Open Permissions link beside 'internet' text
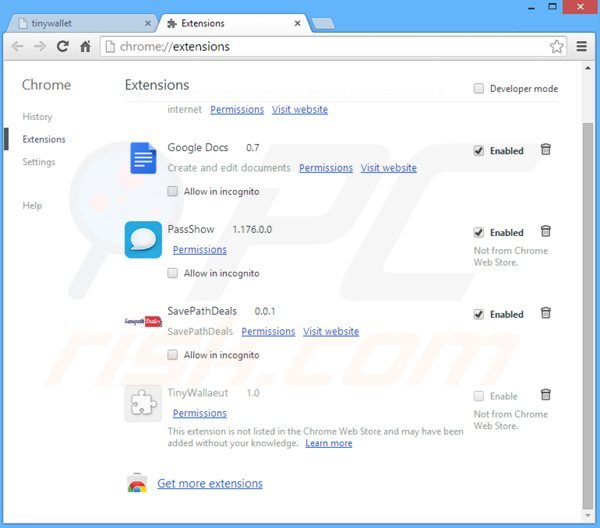 [237, 110]
